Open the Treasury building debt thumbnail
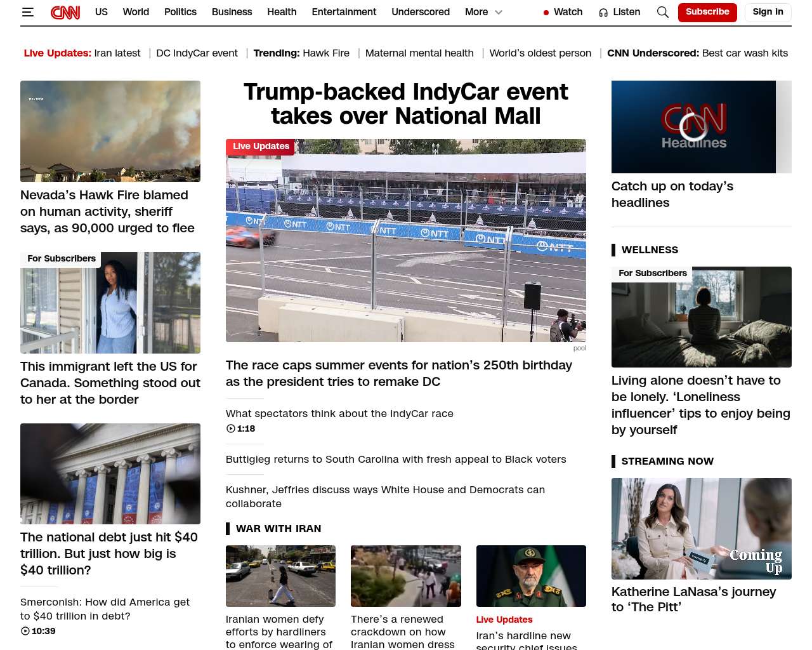812x650 pixels. tap(110, 474)
